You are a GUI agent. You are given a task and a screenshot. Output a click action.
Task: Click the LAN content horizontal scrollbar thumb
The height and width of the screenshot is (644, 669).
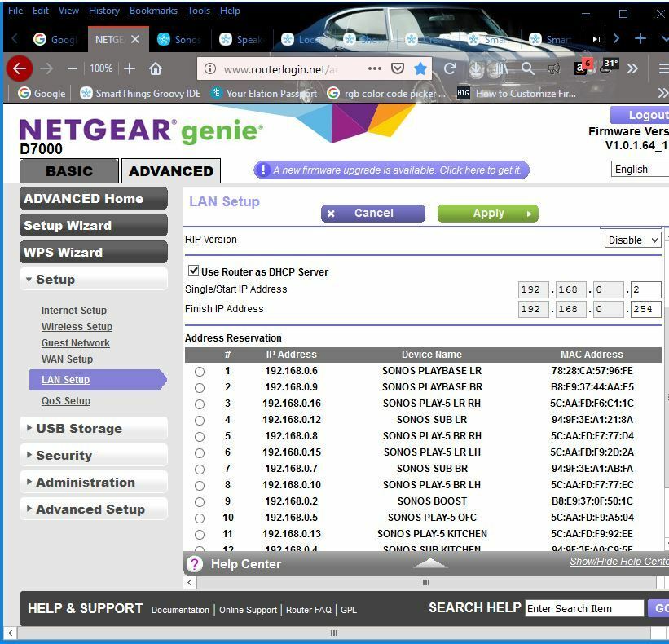coord(426,582)
